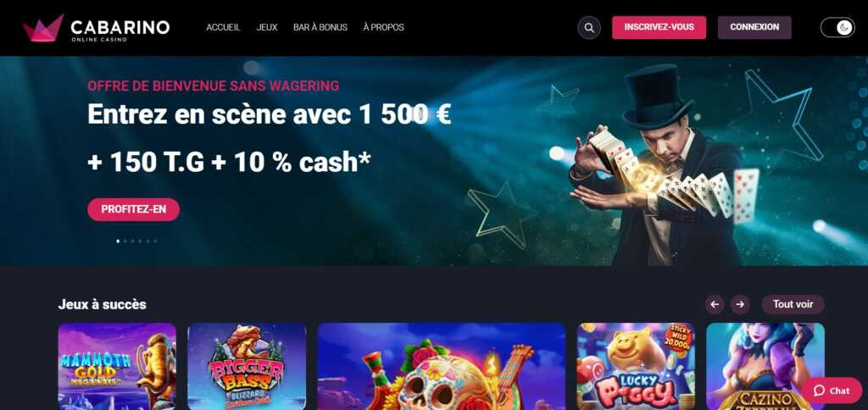This screenshot has height=410, width=868.
Task: Open the ACCUEIL menu item
Action: pyautogui.click(x=223, y=27)
